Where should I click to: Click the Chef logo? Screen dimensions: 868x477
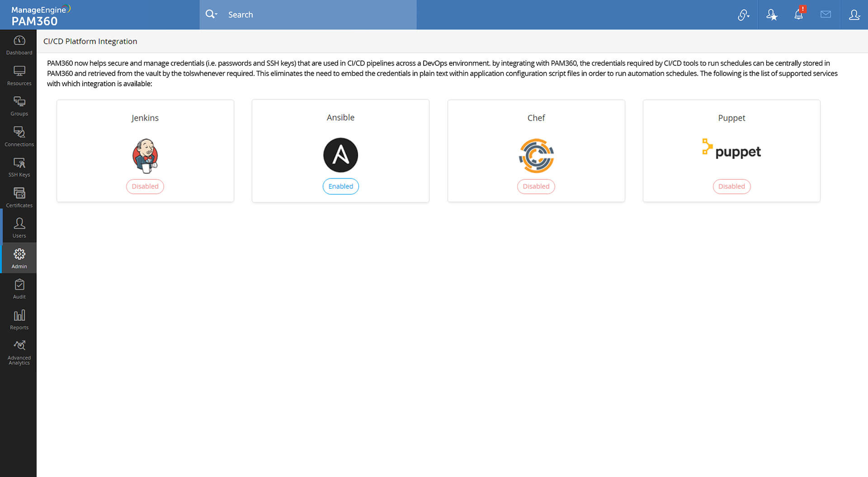tap(536, 156)
